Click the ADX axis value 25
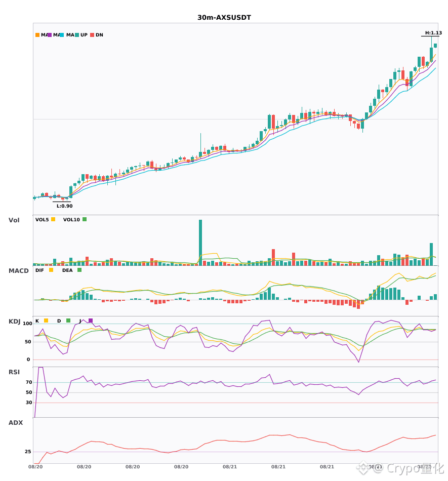 coord(28,452)
